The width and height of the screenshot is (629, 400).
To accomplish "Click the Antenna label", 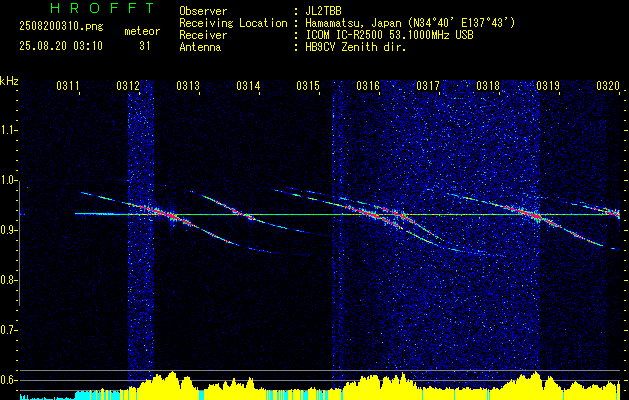I will click(x=200, y=47).
